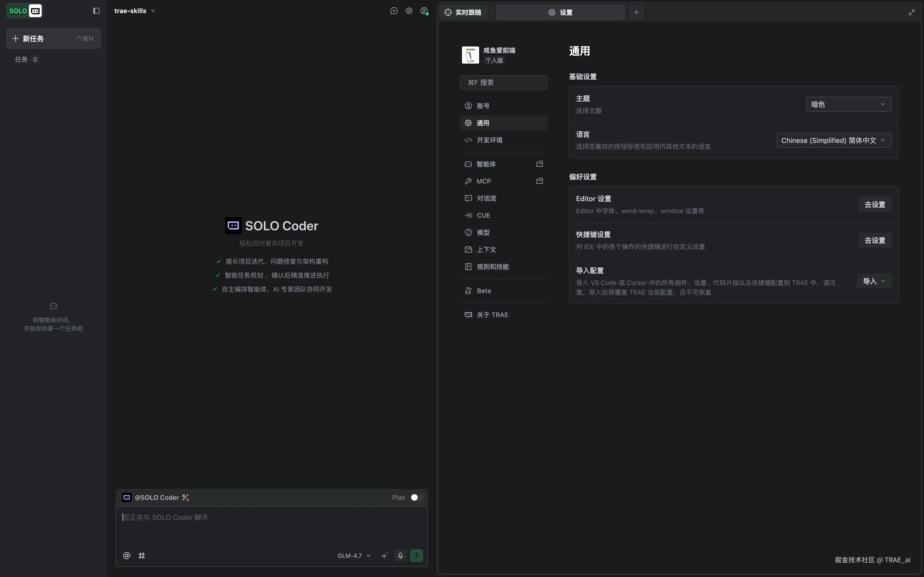Click the new chat bubble icon
The image size is (924, 577).
(394, 11)
